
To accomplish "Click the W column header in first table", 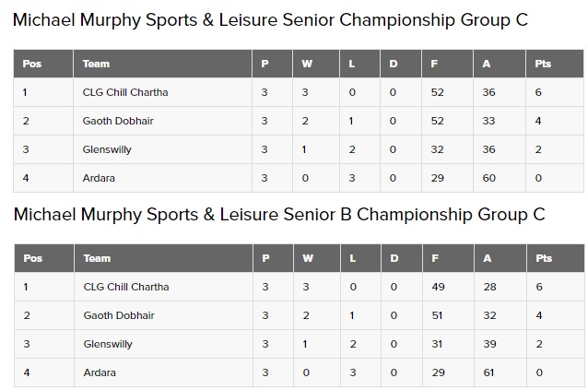I will [x=307, y=64].
